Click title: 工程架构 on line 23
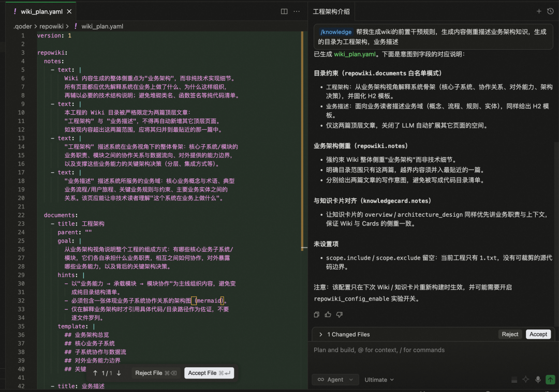 81,223
